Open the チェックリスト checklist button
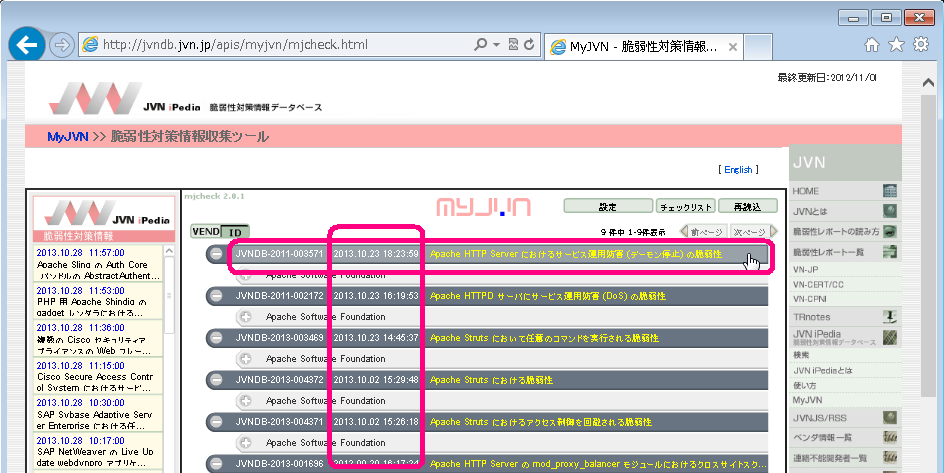Viewport: 944px width, 473px height. click(x=686, y=206)
